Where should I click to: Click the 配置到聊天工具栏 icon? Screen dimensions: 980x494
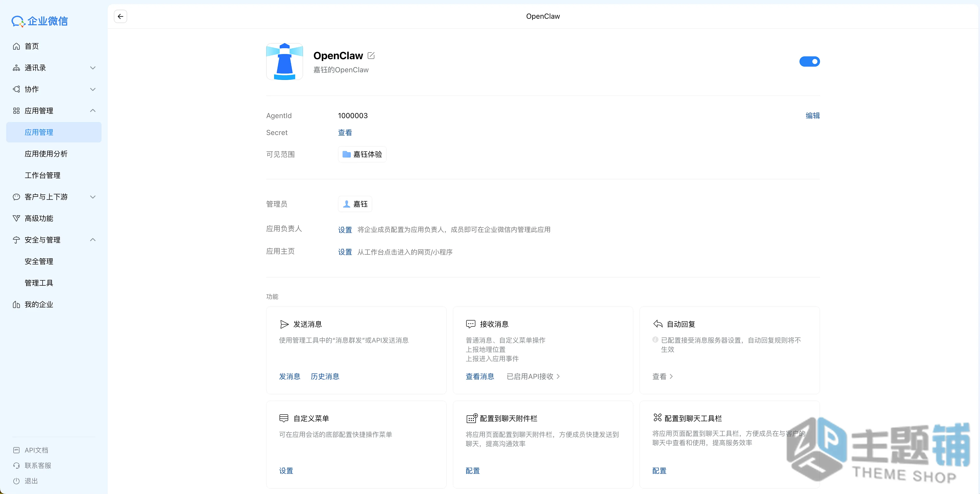(x=657, y=418)
